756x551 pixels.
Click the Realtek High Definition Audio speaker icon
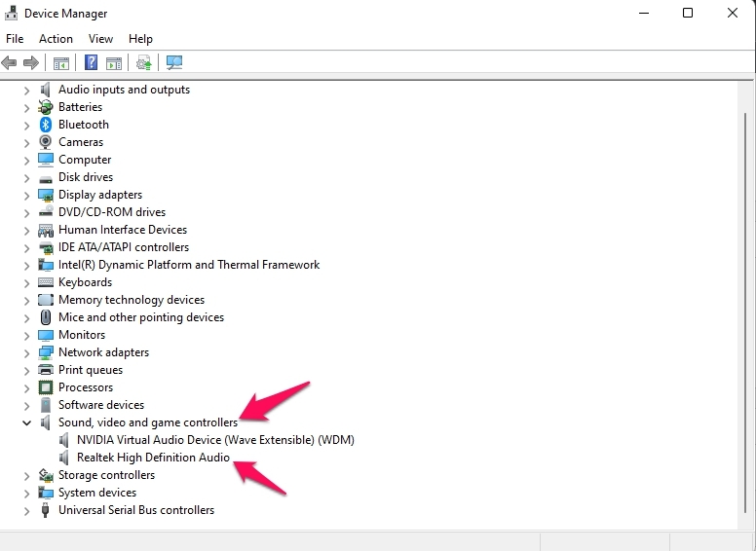point(63,458)
